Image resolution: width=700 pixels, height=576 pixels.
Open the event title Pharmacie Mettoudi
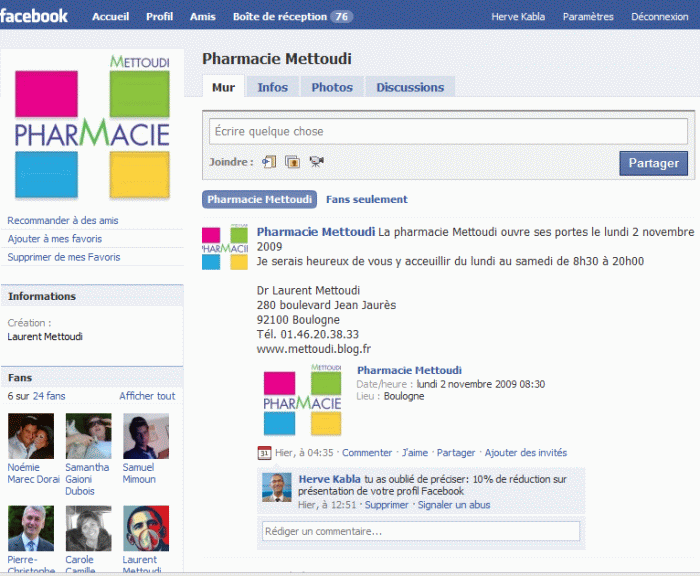coord(409,370)
